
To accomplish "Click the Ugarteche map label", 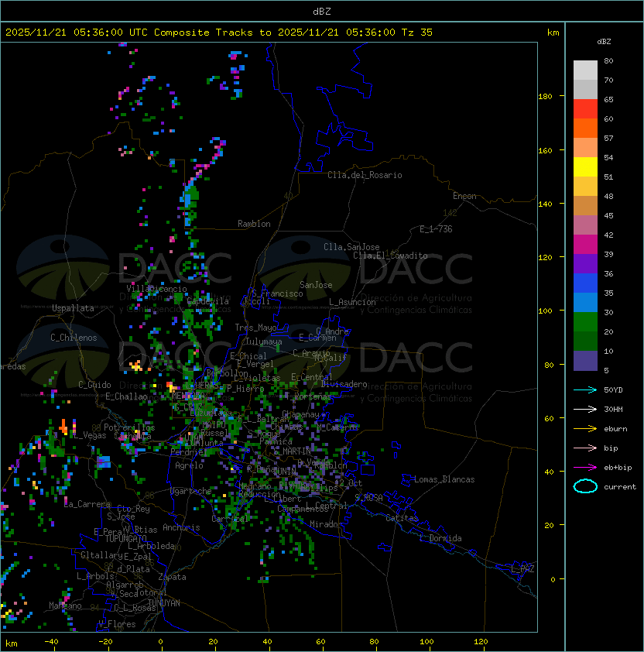I will point(191,492).
